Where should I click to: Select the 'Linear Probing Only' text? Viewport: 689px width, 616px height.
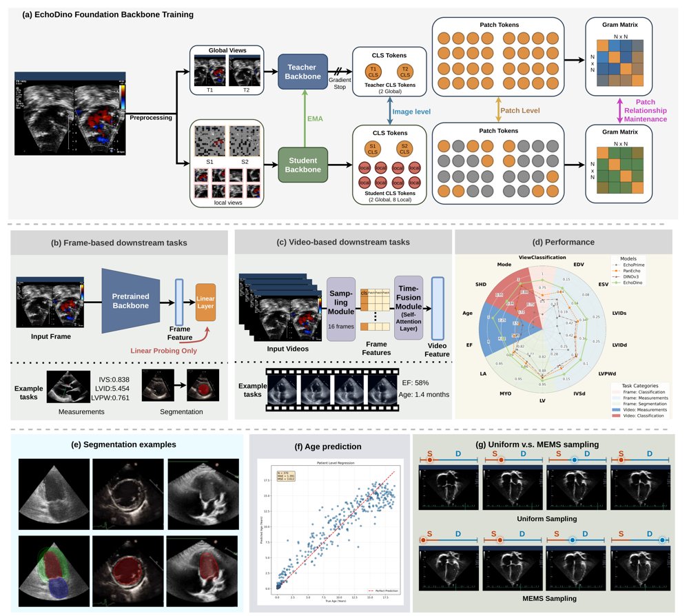163,351
